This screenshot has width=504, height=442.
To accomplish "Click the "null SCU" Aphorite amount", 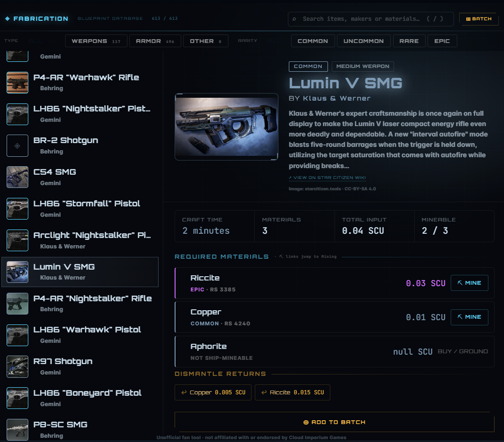I will [x=413, y=352].
